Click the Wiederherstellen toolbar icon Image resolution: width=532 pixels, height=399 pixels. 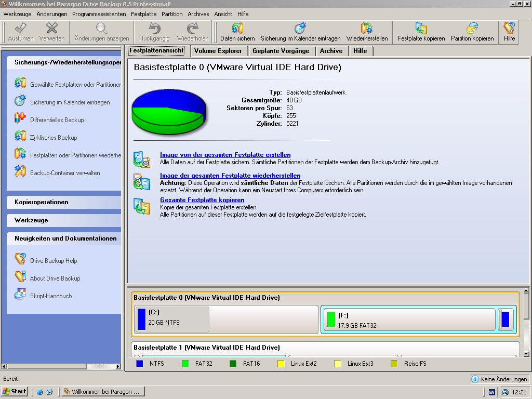click(x=367, y=28)
